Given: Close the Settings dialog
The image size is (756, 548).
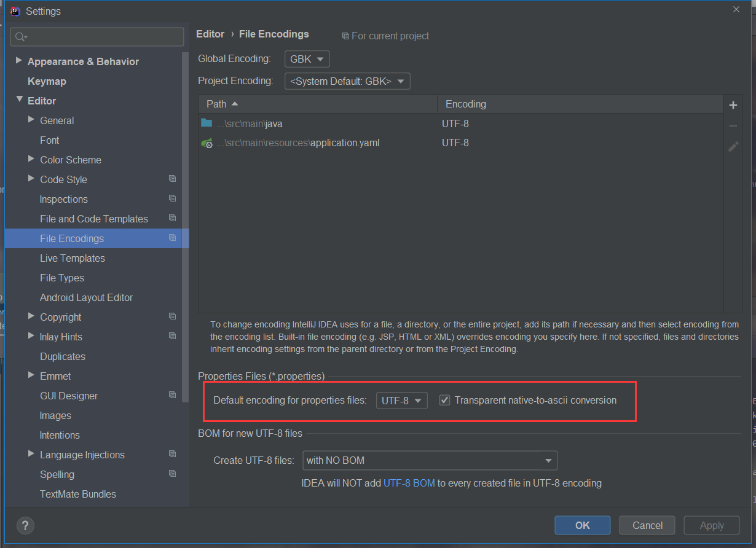Looking at the screenshot, I should point(736,9).
